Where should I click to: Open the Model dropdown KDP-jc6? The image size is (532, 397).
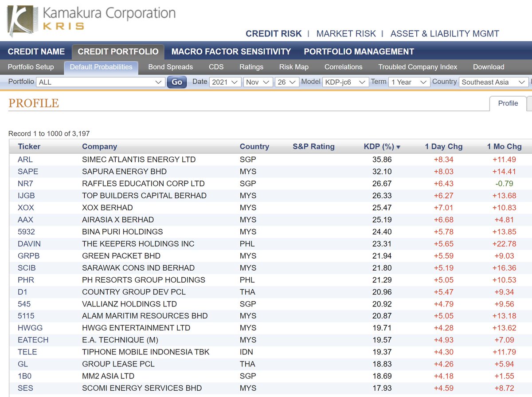(345, 82)
